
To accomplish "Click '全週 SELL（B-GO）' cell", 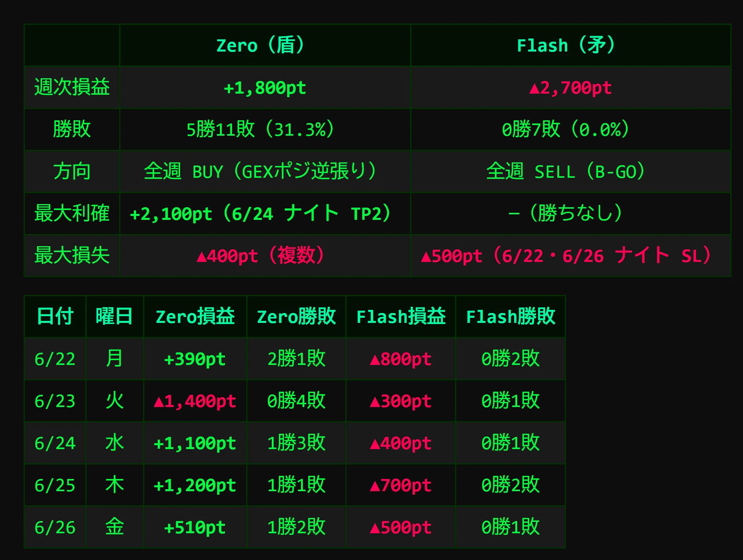I will point(571,171).
